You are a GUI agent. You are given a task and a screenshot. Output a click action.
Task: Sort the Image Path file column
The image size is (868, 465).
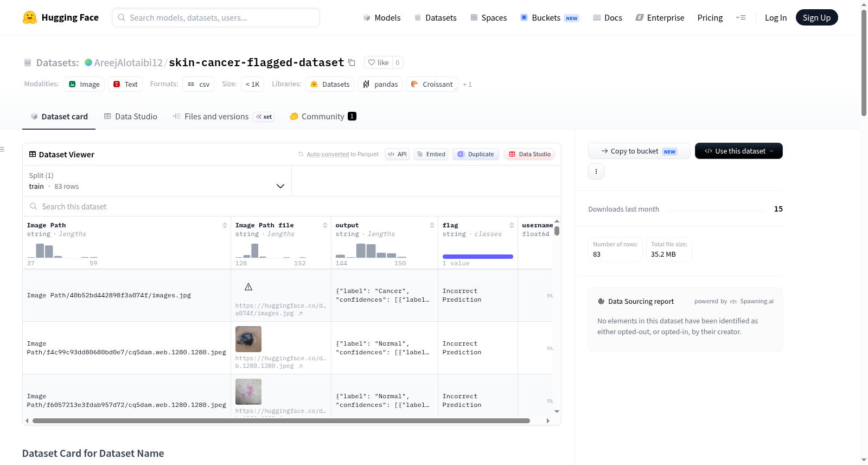click(x=325, y=225)
